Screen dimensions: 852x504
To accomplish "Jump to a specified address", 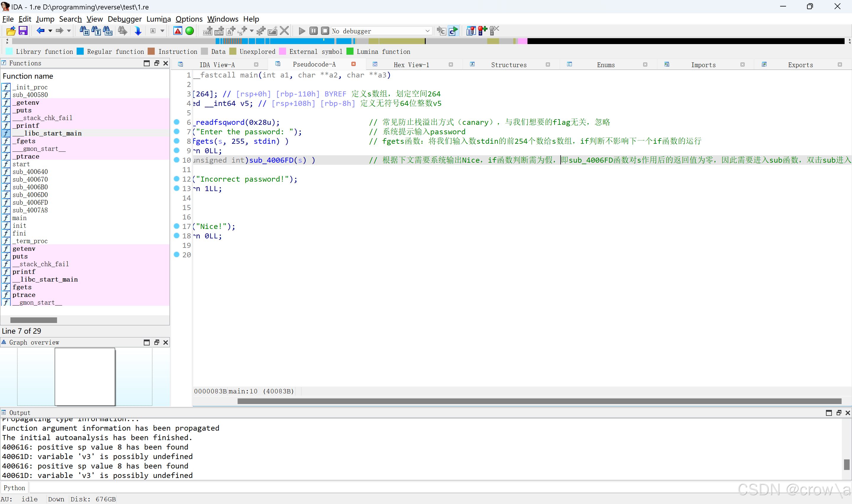I will pyautogui.click(x=138, y=30).
